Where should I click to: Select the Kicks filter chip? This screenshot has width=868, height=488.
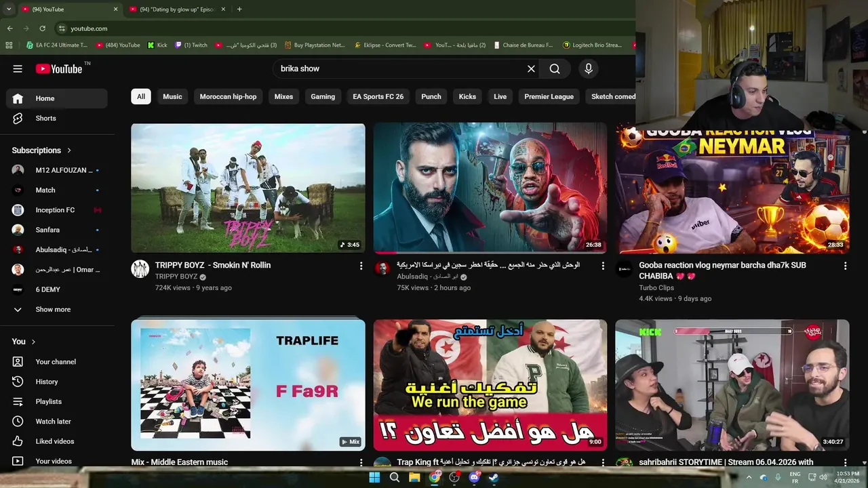[x=467, y=97]
